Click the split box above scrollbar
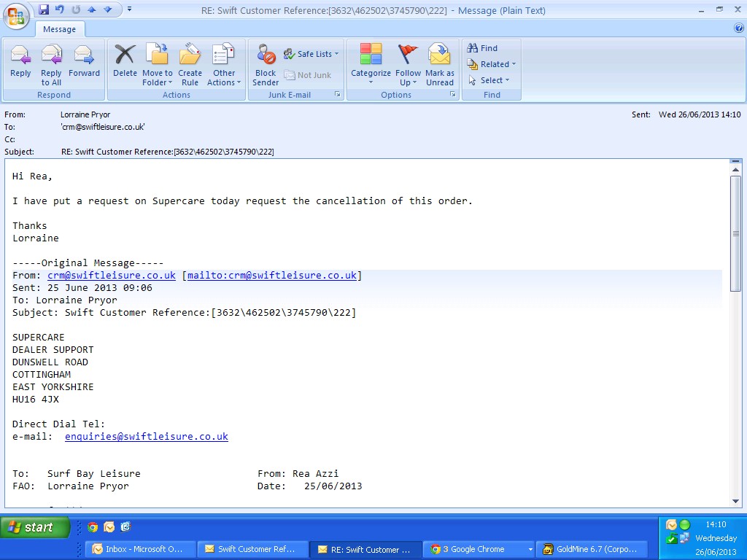Viewport: 747px width, 560px height. [735, 162]
